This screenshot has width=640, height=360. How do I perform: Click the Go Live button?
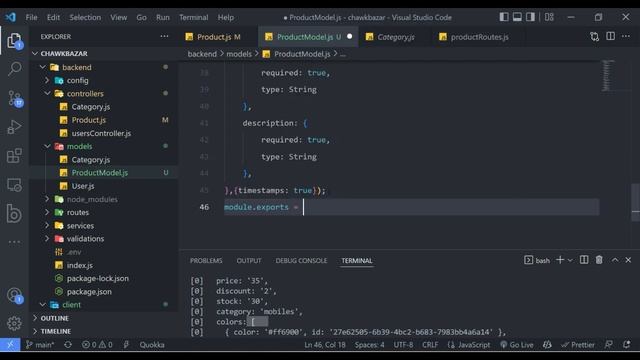(x=517, y=345)
